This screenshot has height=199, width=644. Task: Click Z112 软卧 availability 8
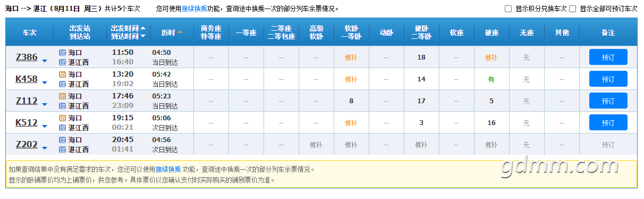pos(351,101)
